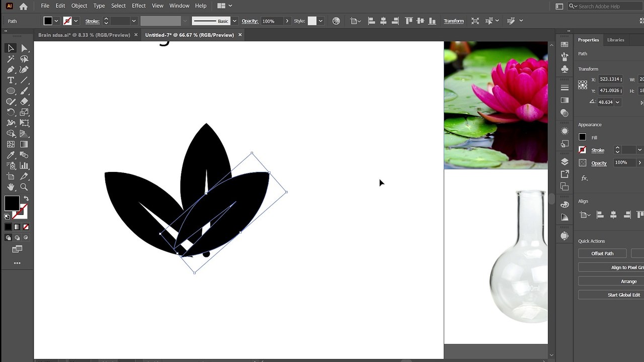Open the Basic brush definition dropdown

coord(234,21)
